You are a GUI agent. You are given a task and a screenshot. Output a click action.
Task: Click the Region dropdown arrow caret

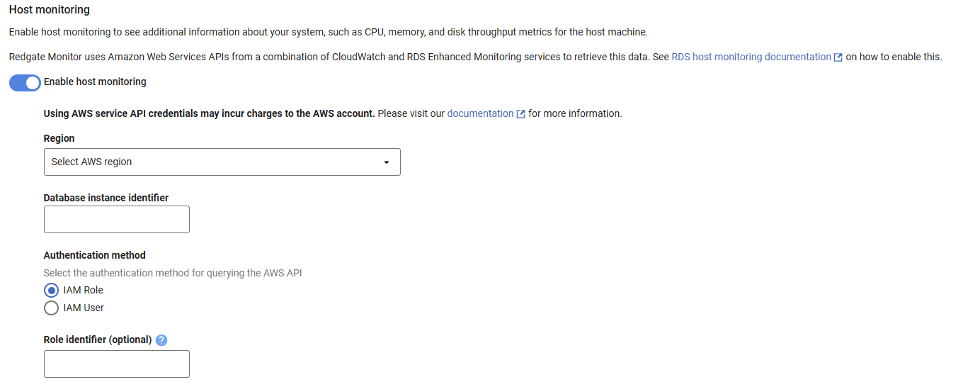(387, 162)
